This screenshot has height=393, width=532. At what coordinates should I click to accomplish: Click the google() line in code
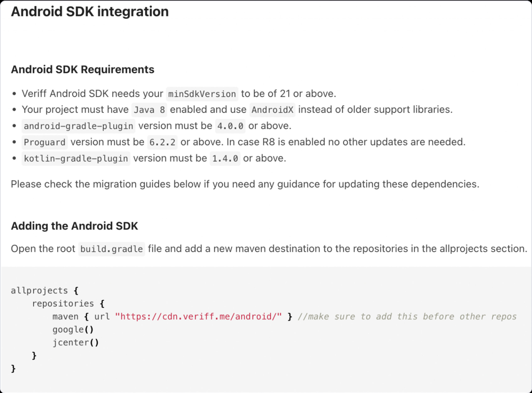coord(73,330)
